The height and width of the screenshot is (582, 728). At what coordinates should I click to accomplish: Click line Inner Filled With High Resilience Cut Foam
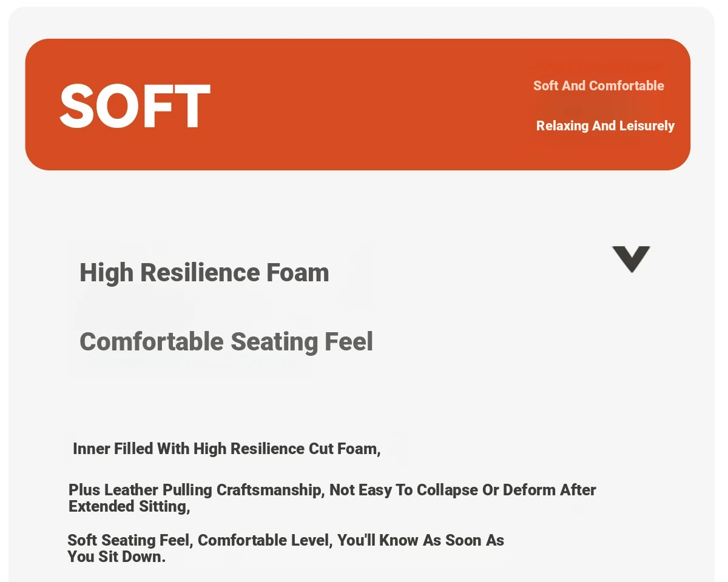[x=227, y=449]
